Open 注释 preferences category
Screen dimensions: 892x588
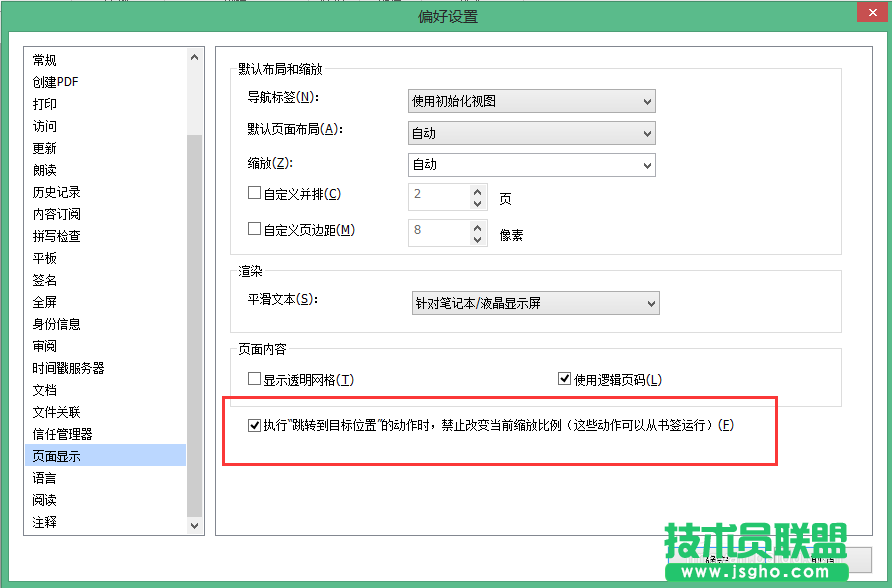[105, 522]
